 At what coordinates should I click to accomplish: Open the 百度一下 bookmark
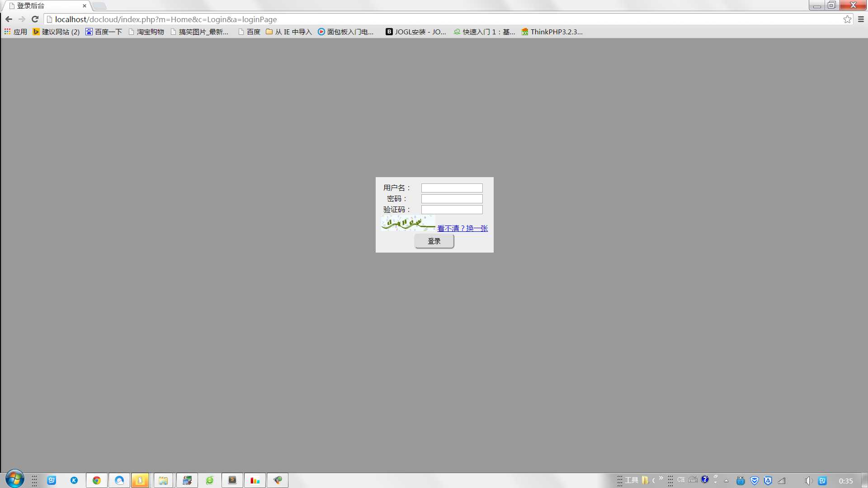pyautogui.click(x=104, y=32)
